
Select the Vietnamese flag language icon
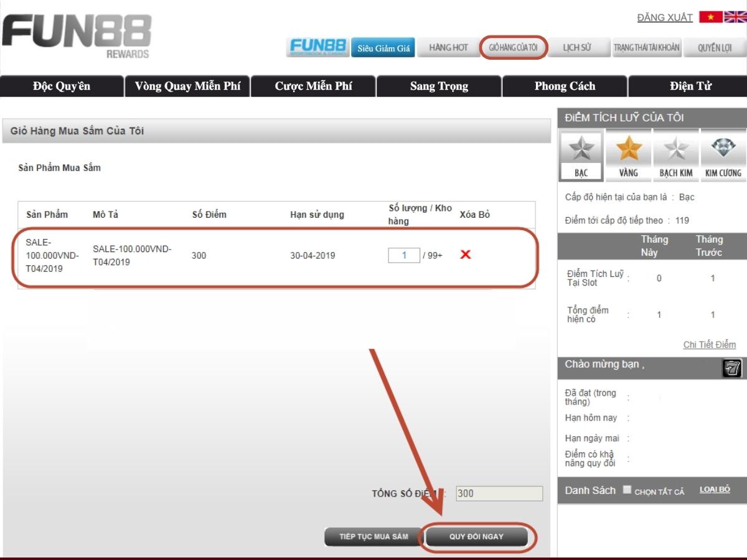[710, 17]
